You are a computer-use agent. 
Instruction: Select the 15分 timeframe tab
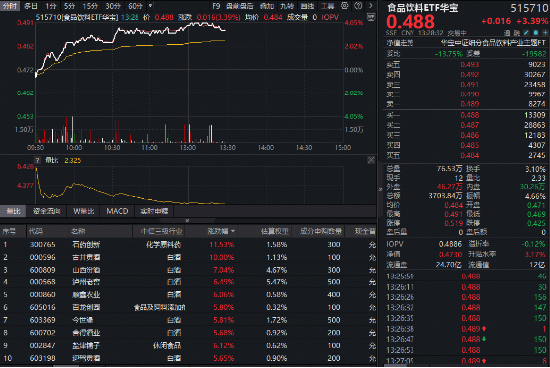coord(90,6)
